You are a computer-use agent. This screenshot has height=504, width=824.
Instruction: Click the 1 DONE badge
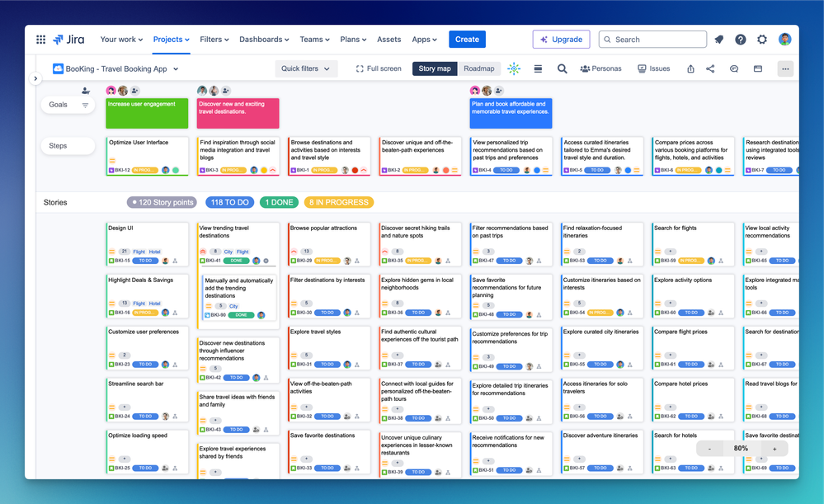click(x=279, y=202)
